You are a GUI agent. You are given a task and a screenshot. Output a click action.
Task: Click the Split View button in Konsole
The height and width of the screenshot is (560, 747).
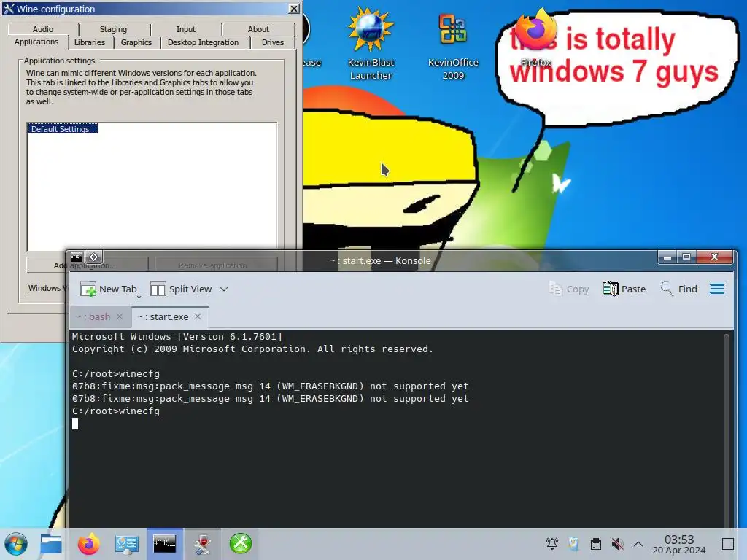point(181,289)
